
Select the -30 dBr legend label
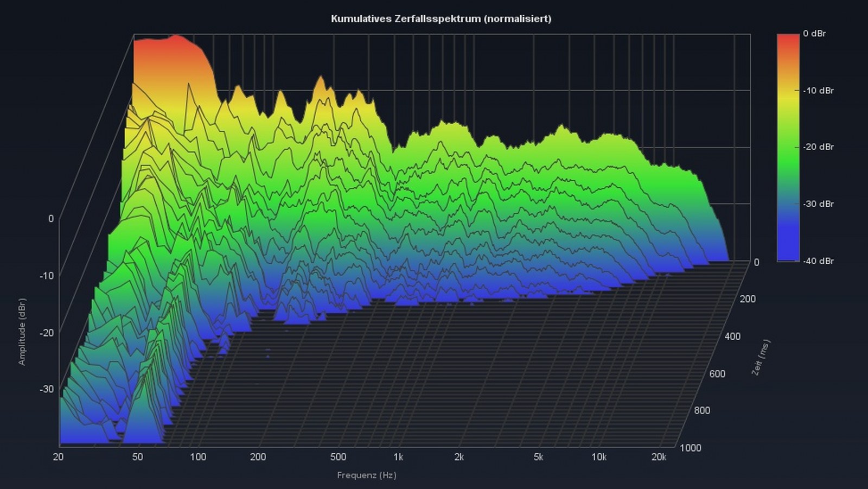[x=818, y=204]
